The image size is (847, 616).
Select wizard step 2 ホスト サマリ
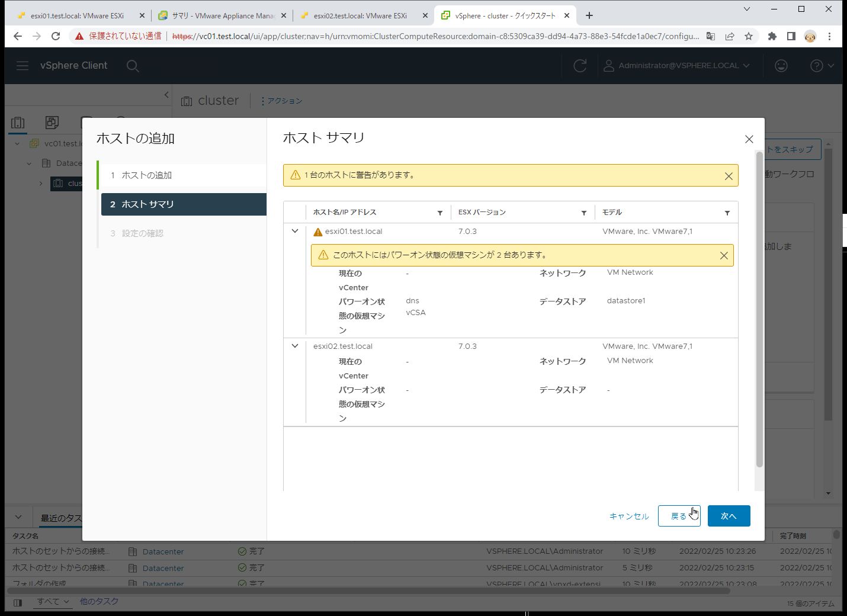point(184,204)
